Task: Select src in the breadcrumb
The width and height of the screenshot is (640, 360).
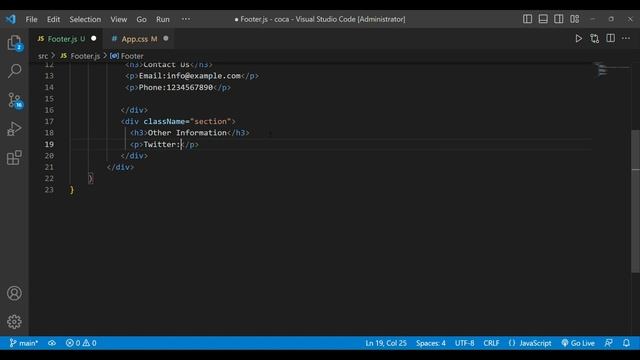Action: click(43, 56)
